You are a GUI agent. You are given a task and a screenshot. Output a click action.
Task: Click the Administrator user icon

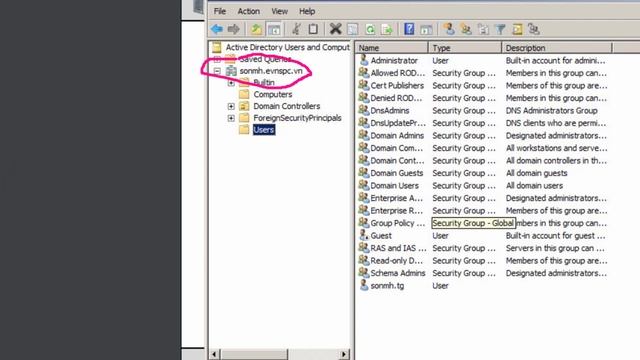click(x=364, y=60)
